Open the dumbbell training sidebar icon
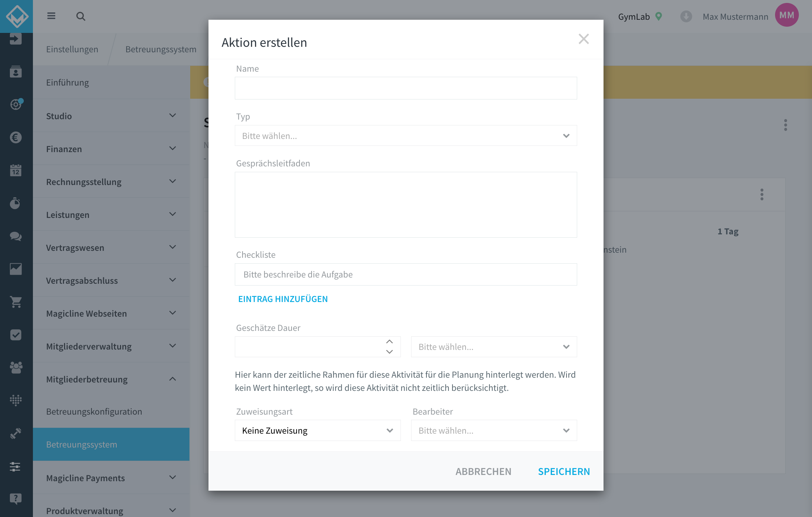The width and height of the screenshot is (812, 517). tap(16, 434)
